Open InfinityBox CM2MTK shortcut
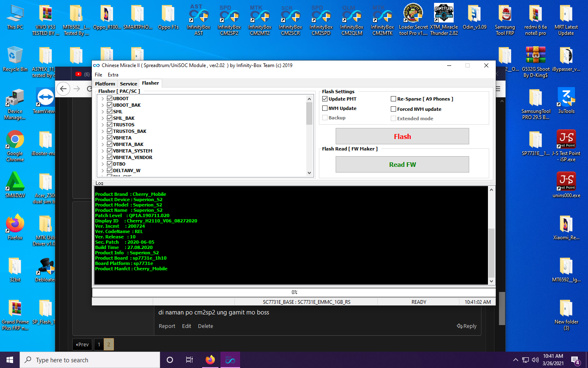Screen dimensions: 588x368 coord(382,20)
